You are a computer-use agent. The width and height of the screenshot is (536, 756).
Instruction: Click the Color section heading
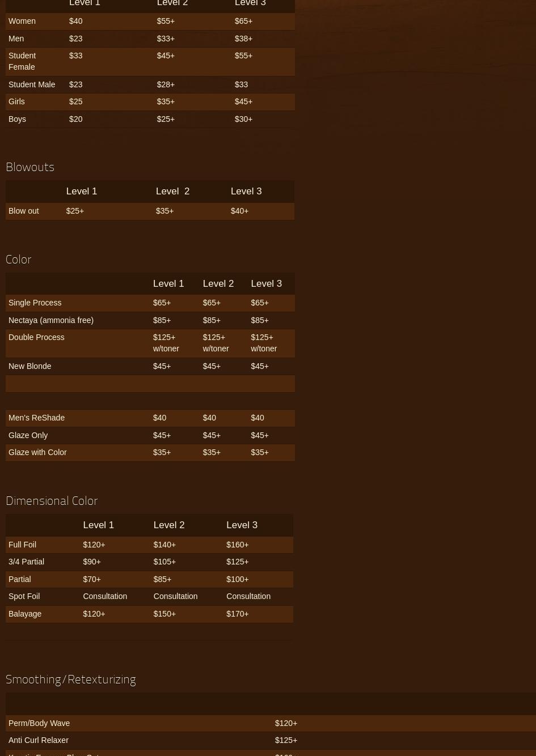[x=19, y=260]
